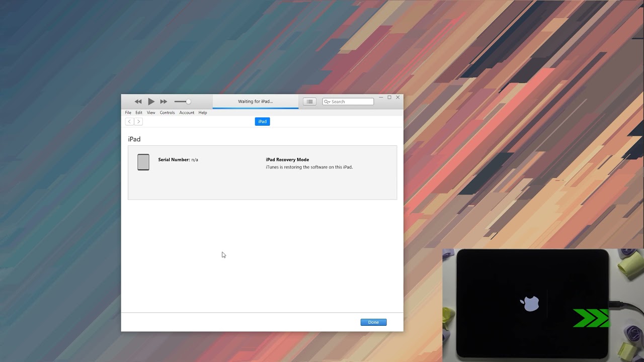The height and width of the screenshot is (362, 644).
Task: Click the volume slider knob
Action: 188,102
